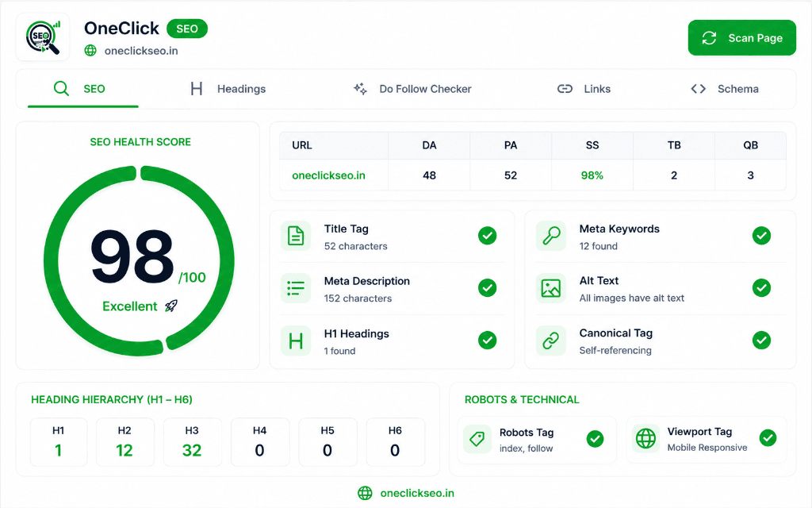Screen dimensions: 812x508
Task: Click the 'index, follow' text
Action: [527, 448]
